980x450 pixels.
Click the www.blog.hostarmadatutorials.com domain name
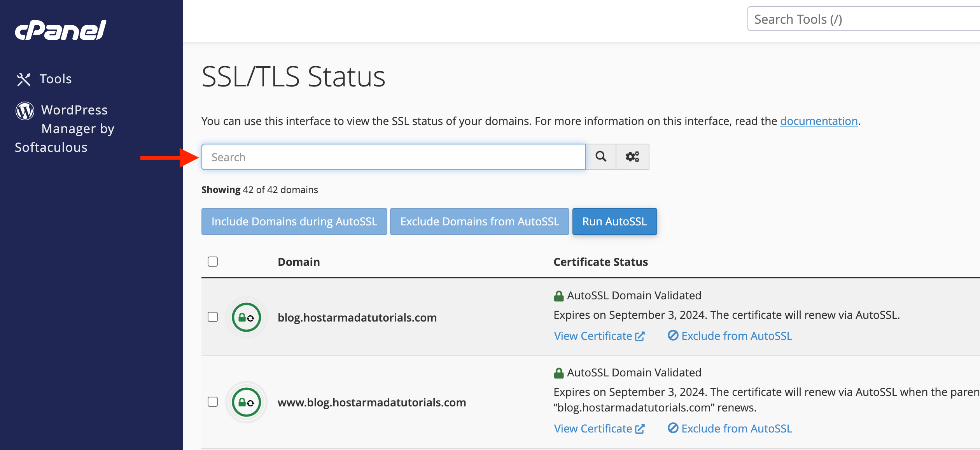[x=372, y=403]
